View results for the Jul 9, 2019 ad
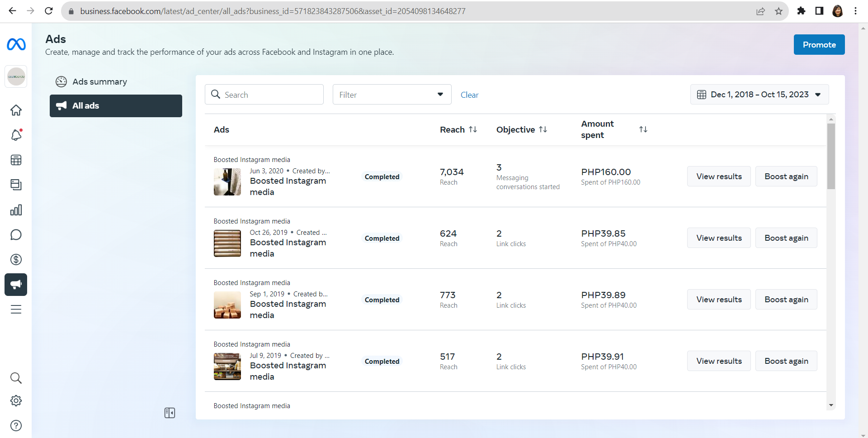 pos(719,361)
